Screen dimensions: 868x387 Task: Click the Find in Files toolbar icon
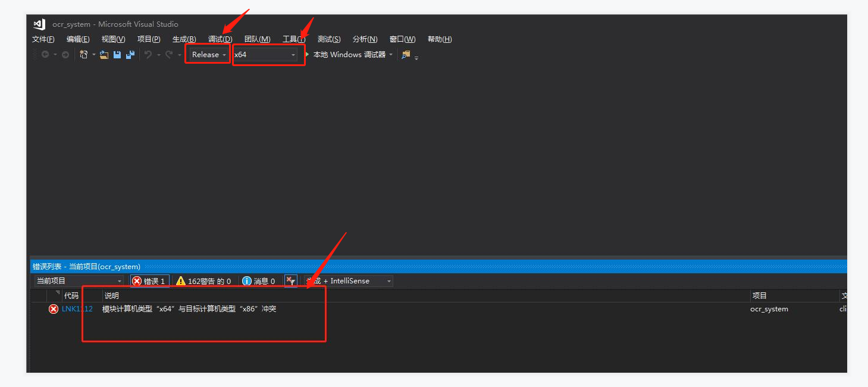coord(406,54)
